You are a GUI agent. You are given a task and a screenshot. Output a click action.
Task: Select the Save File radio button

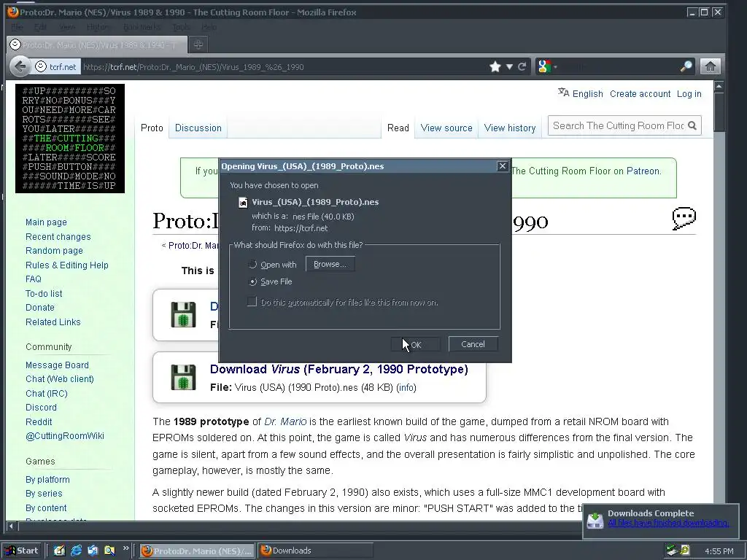click(252, 281)
